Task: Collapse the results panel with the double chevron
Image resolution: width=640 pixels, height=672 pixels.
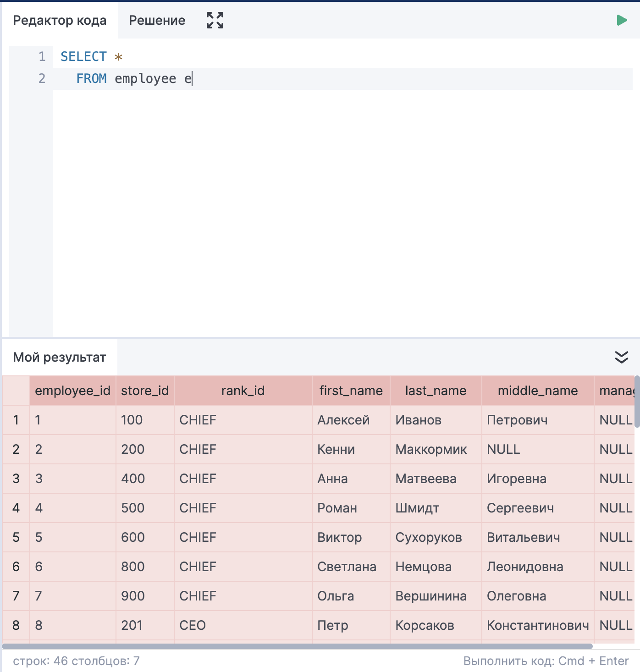Action: (621, 357)
